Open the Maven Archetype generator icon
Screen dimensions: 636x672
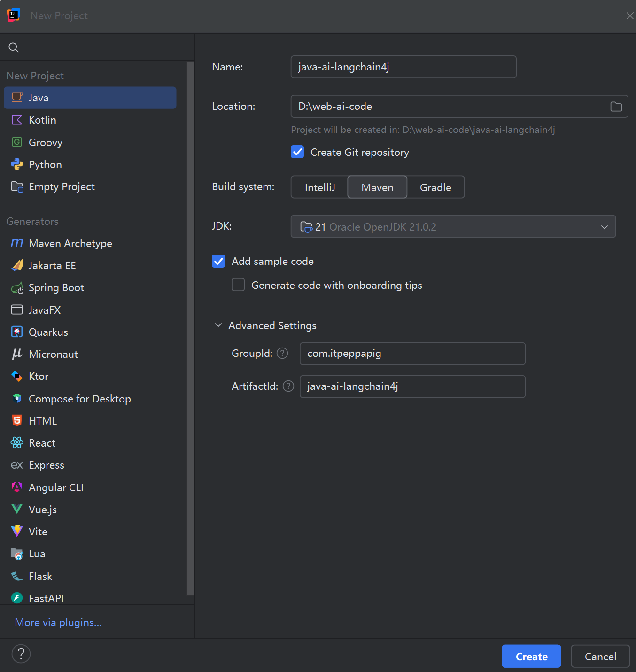(17, 243)
